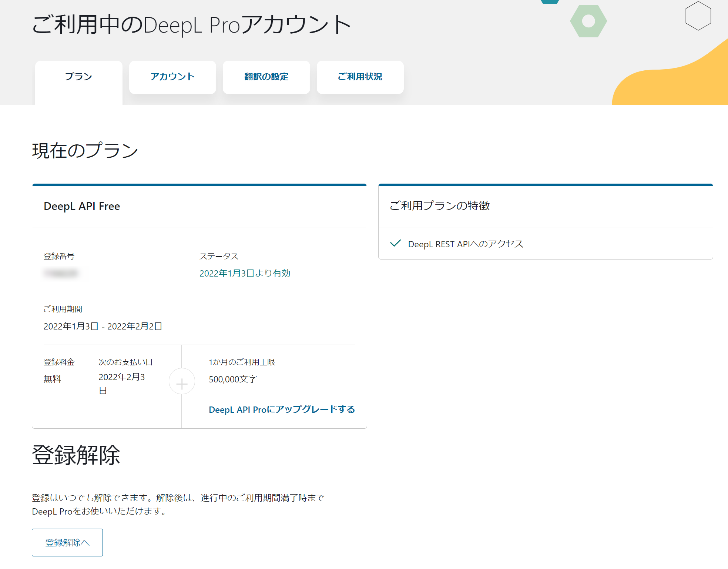Click the ご利用プランの特徴 card heading
728x569 pixels.
440,205
